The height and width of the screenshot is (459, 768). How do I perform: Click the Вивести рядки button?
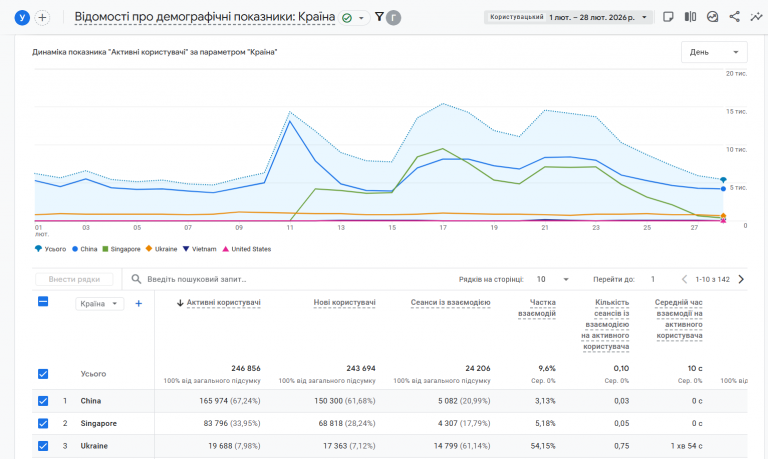click(73, 280)
